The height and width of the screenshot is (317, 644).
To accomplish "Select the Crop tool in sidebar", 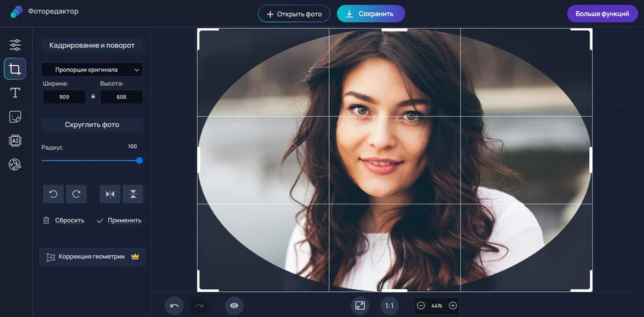I will point(15,69).
